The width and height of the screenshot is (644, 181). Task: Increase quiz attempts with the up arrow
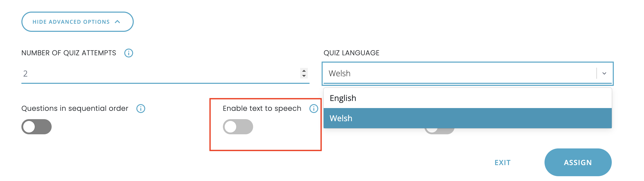pyautogui.click(x=304, y=71)
